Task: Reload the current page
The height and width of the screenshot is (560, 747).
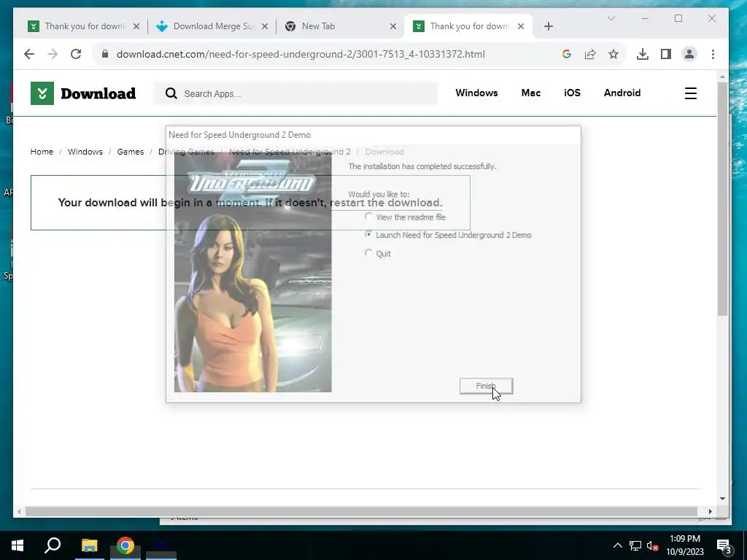Action: (x=76, y=54)
